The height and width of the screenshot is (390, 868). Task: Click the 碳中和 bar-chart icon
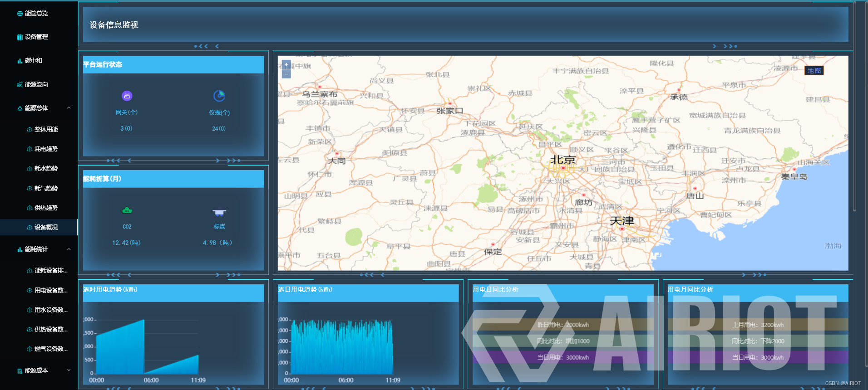[x=20, y=61]
